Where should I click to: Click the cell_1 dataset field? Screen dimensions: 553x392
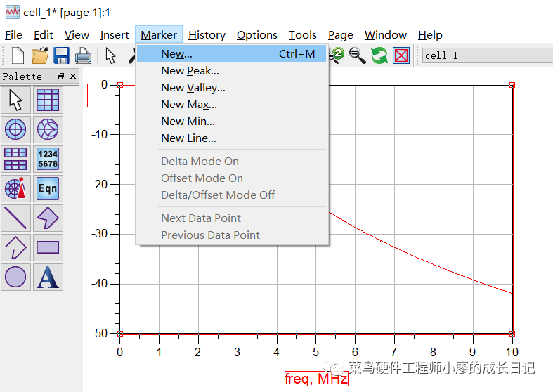point(488,55)
